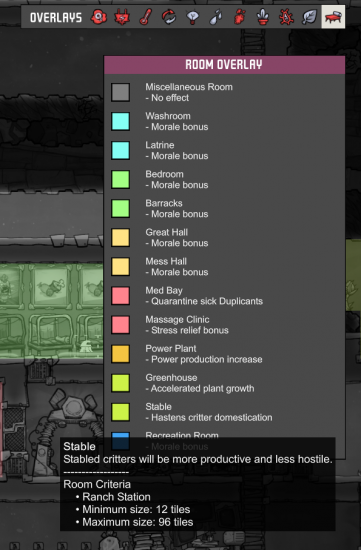
Task: Select the Bedroom legend label
Action: coord(164,174)
